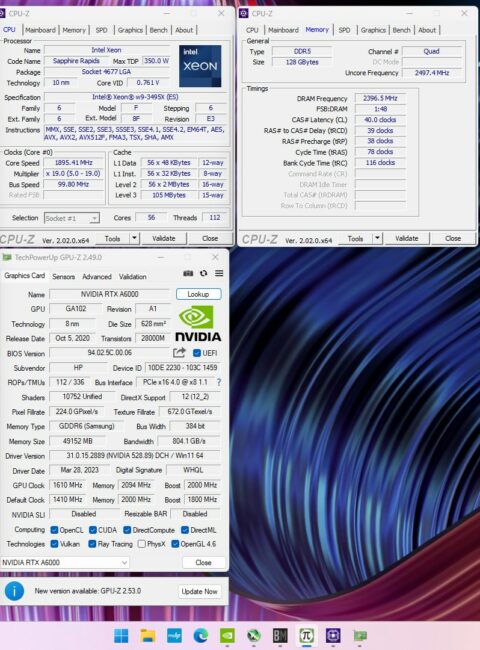Click the GPU-Z refresh icon
Screen dimensions: 480x650
tap(204, 273)
